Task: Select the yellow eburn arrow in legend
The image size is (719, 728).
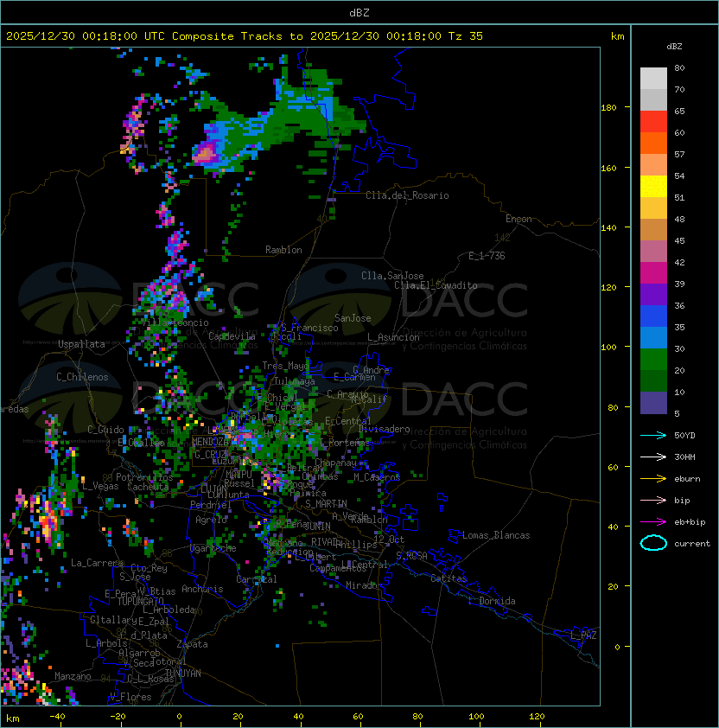Action: coord(653,479)
